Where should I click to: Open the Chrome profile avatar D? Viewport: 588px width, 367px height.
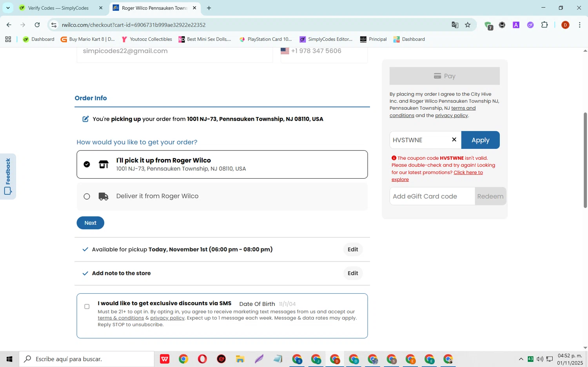pyautogui.click(x=565, y=25)
